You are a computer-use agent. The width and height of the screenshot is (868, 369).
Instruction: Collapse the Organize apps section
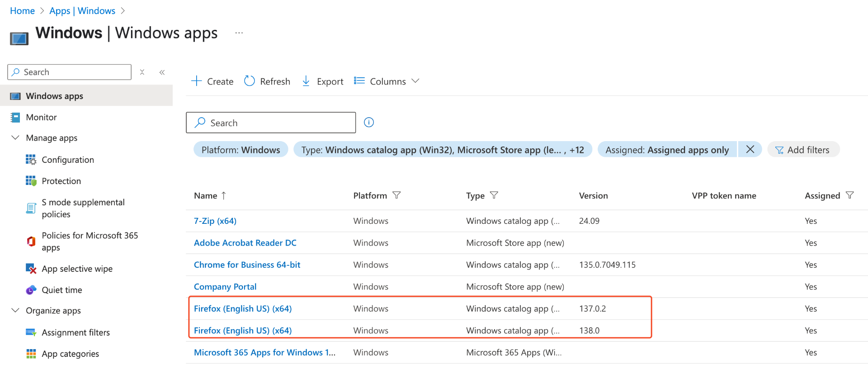pos(15,310)
